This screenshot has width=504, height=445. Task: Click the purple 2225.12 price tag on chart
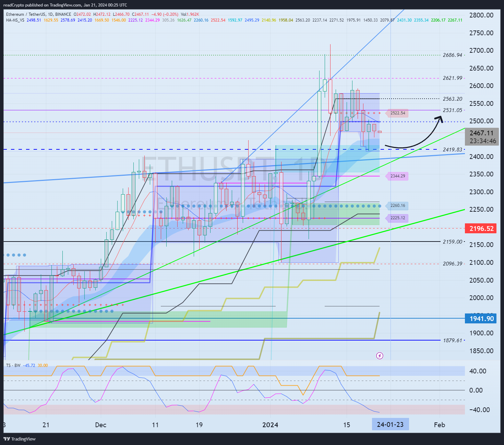coord(397,218)
